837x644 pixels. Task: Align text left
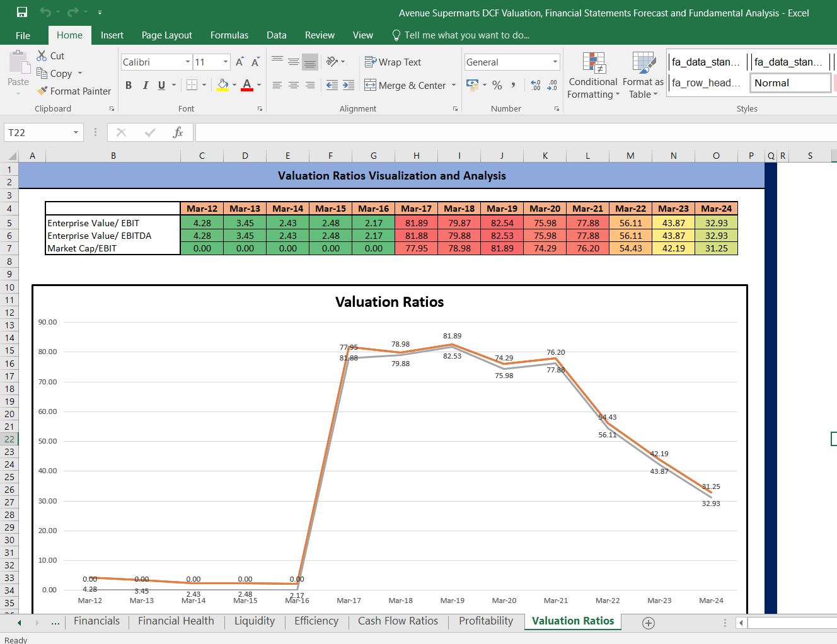point(277,85)
